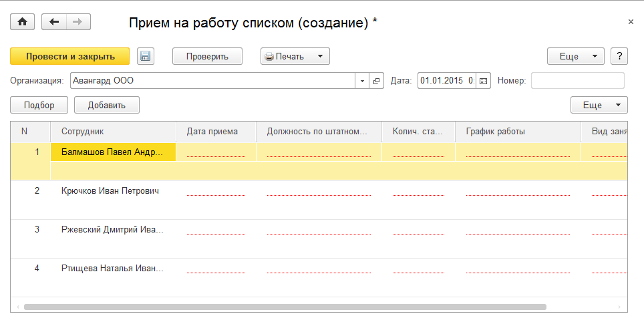Click the Номер input field
644x314 pixels.
[x=577, y=81]
